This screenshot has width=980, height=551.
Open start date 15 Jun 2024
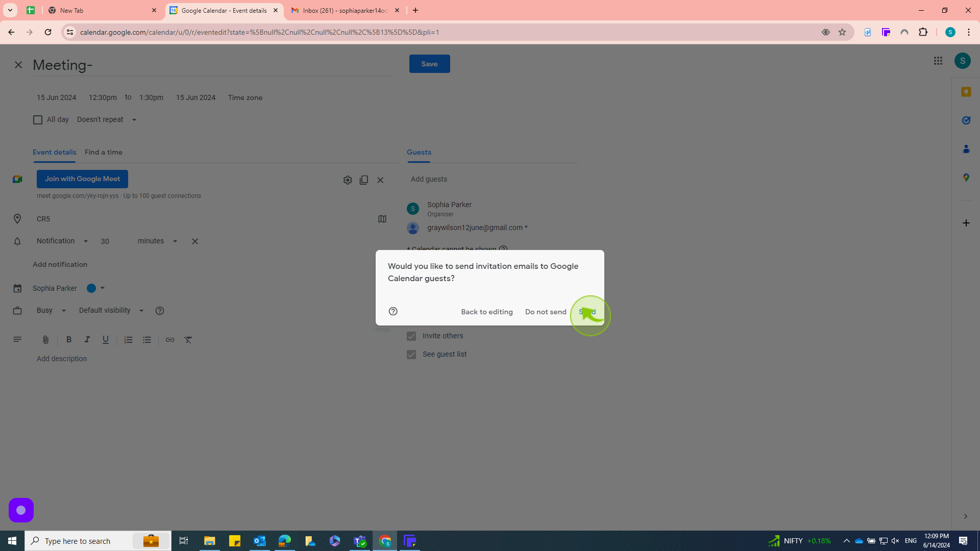(56, 97)
